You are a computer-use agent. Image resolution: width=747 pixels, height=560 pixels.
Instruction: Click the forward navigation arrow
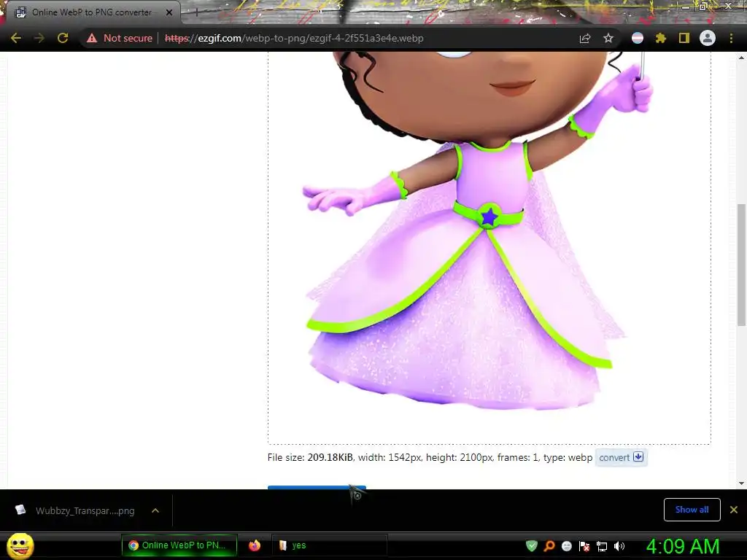click(x=39, y=38)
